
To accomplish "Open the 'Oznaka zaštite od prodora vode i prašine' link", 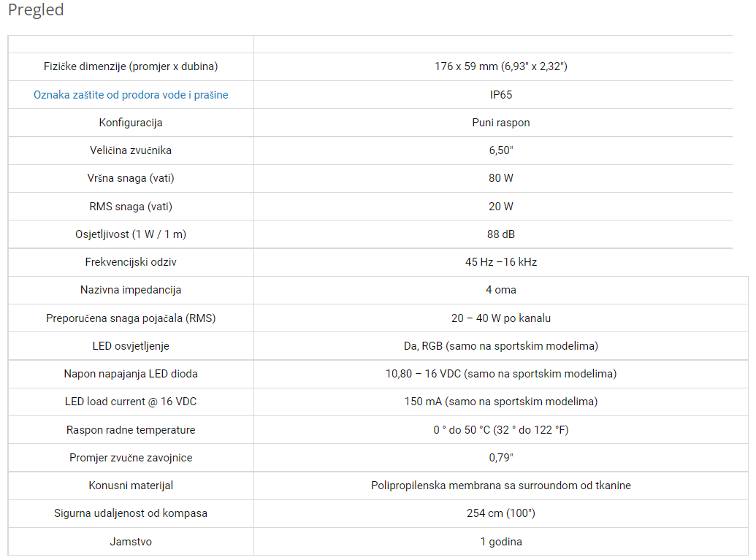I will point(131,95).
